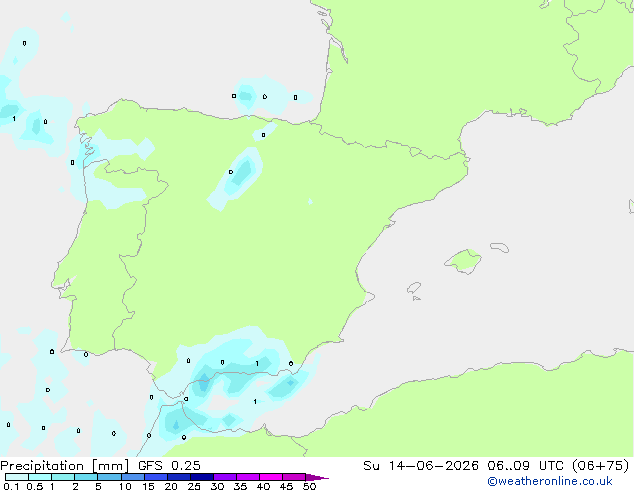Screen dimensions: 634x490
Task: Click the 'Precipitation [mm]' title text
Action: pyautogui.click(x=65, y=466)
